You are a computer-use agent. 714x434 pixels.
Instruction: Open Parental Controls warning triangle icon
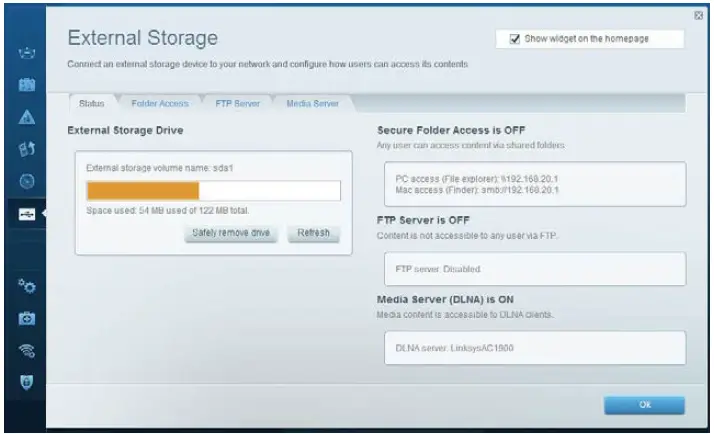click(x=28, y=117)
